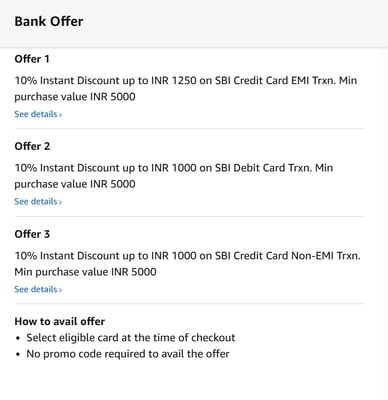Click the How to avail offer heading
Image resolution: width=388 pixels, height=400 pixels.
click(x=60, y=321)
